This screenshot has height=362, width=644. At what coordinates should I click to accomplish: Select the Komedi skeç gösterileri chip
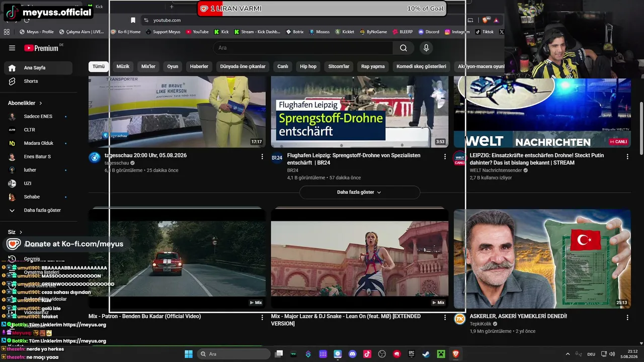click(x=421, y=66)
